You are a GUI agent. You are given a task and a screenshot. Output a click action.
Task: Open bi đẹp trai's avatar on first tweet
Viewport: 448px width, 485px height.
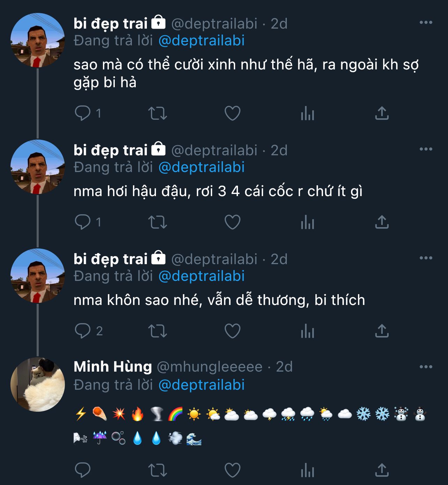38,40
